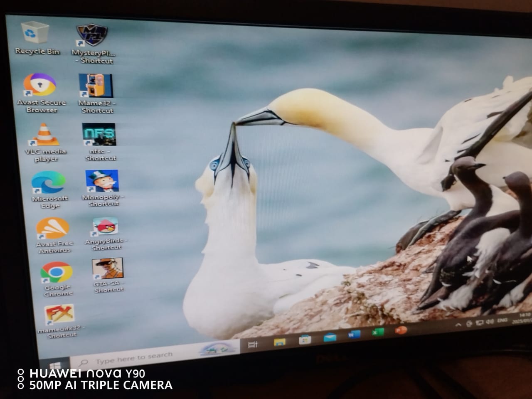Click the 'Type here to search' box

point(133,357)
